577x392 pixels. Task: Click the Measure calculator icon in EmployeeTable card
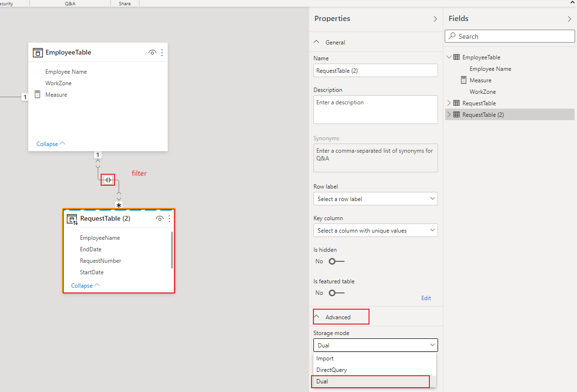(x=37, y=95)
